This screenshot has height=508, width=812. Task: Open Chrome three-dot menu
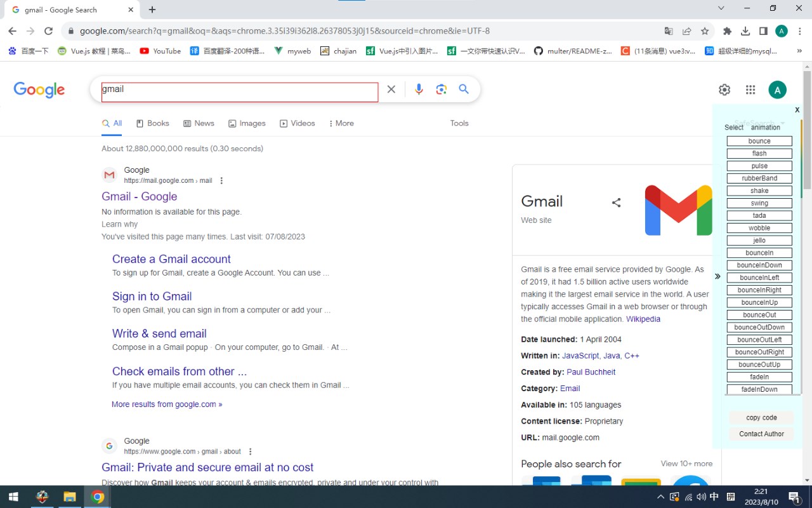point(799,31)
